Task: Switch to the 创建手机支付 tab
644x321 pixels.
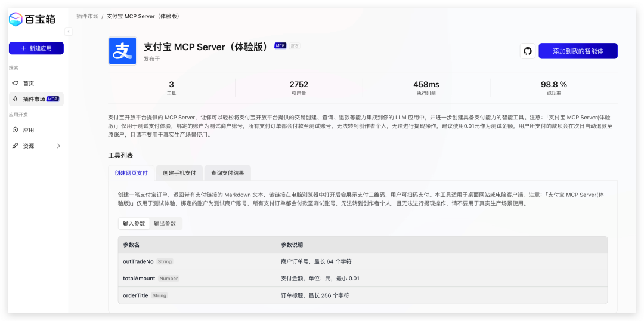Action: point(179,173)
